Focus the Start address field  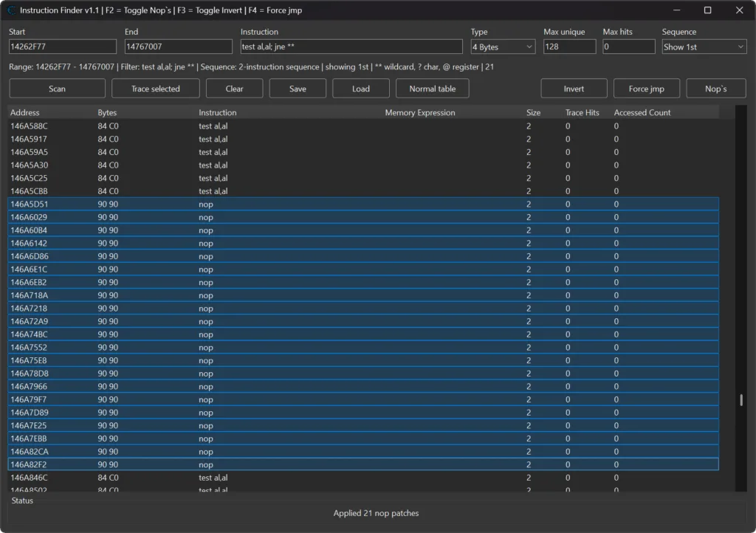[63, 47]
